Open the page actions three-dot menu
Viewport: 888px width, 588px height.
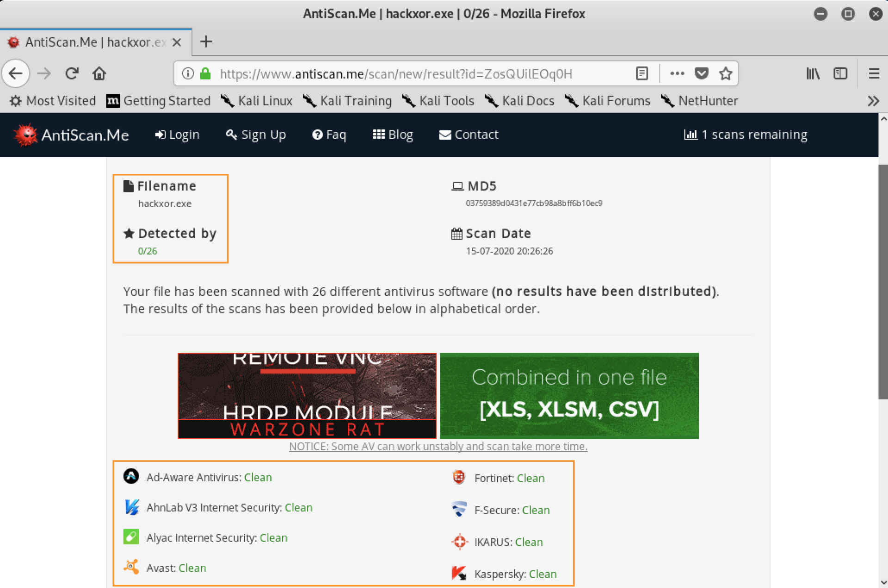(677, 73)
